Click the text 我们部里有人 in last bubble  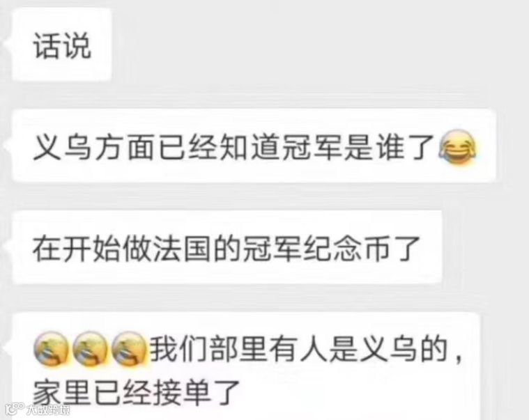point(239,349)
